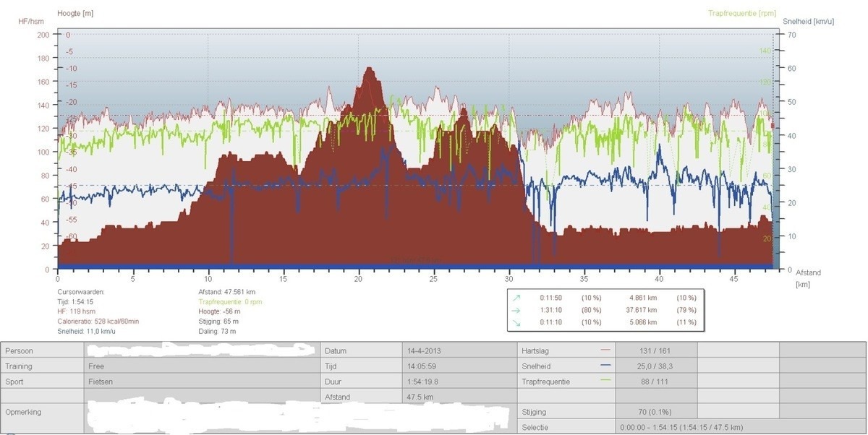Click the uphill arrow icon in summary box

click(x=514, y=297)
